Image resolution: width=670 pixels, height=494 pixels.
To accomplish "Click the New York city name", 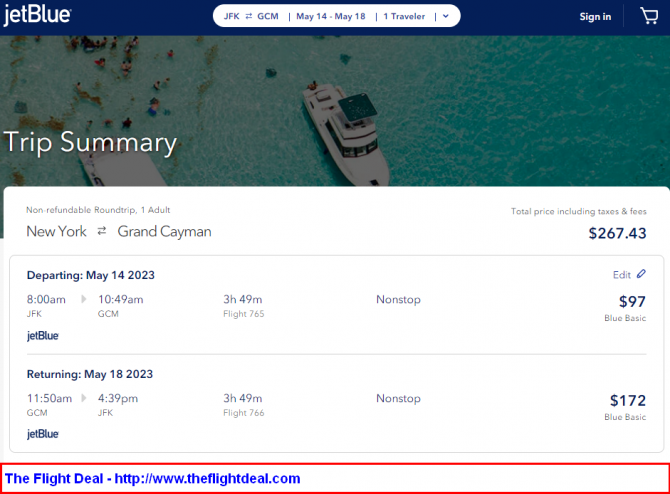I will (56, 232).
